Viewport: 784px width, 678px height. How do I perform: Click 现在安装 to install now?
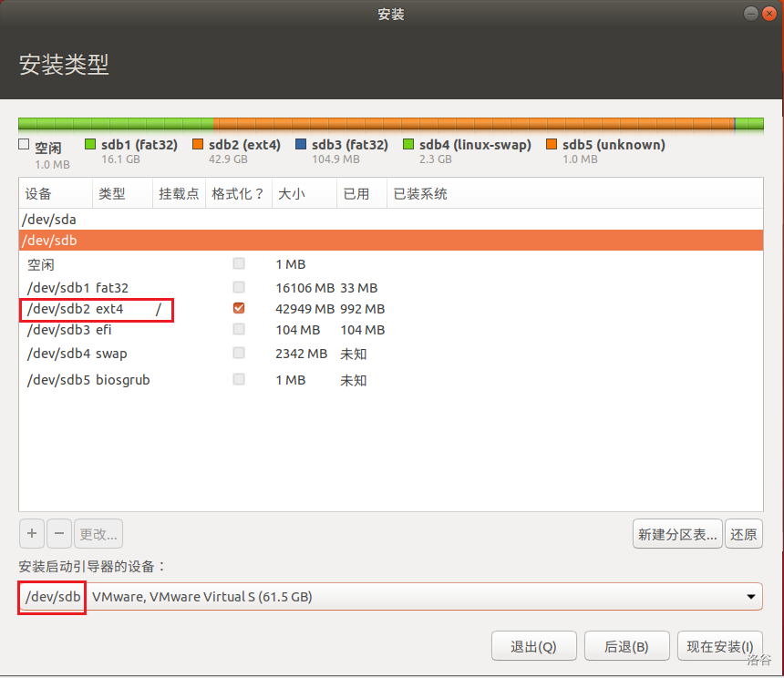719,646
